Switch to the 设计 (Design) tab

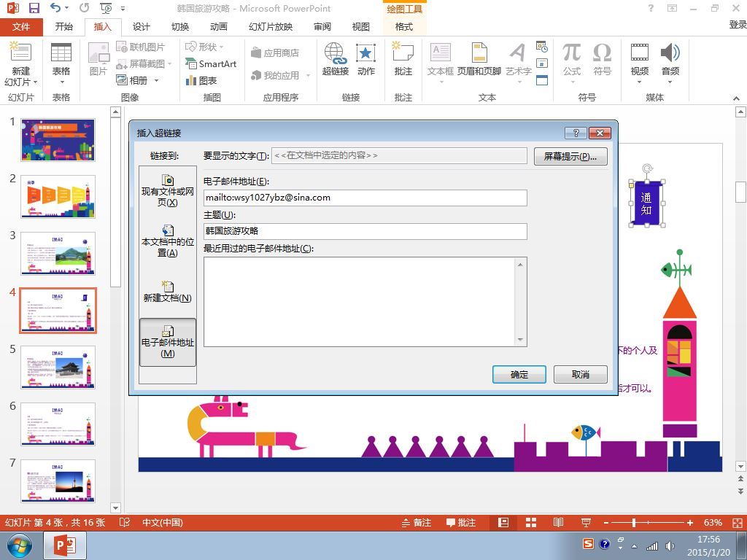tap(141, 27)
